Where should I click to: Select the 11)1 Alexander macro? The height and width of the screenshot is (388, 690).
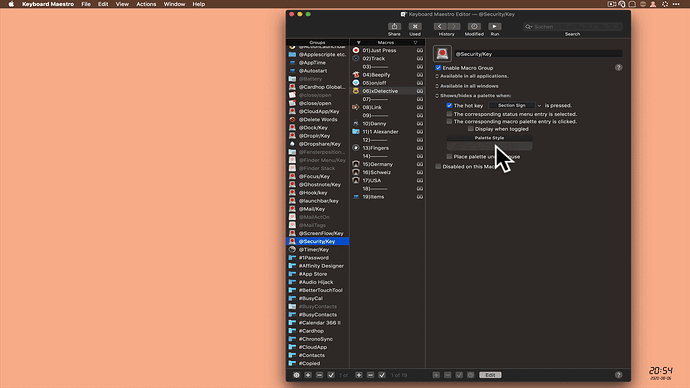tap(388, 132)
